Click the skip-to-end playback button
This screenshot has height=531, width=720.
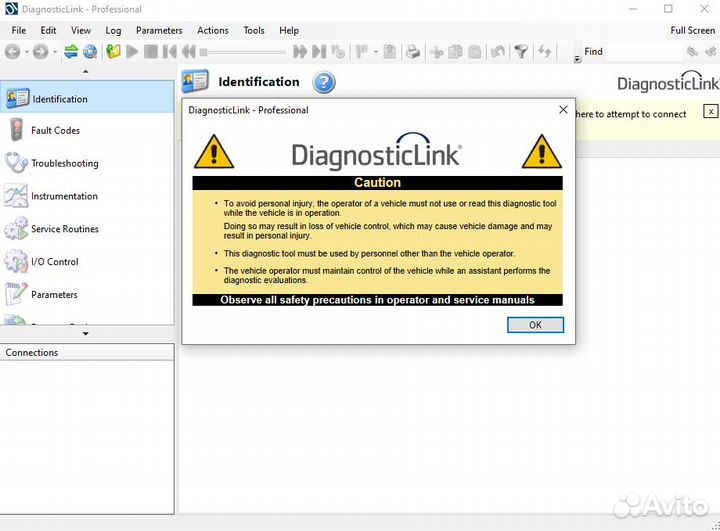pyautogui.click(x=319, y=51)
